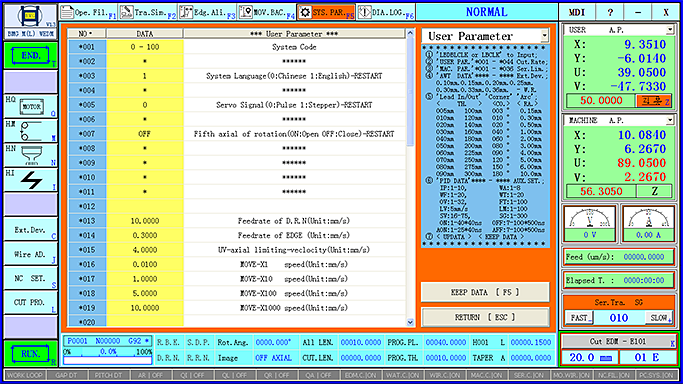Click the HN water nozzle icon
Screen dimensions: 683x384
click(x=30, y=155)
